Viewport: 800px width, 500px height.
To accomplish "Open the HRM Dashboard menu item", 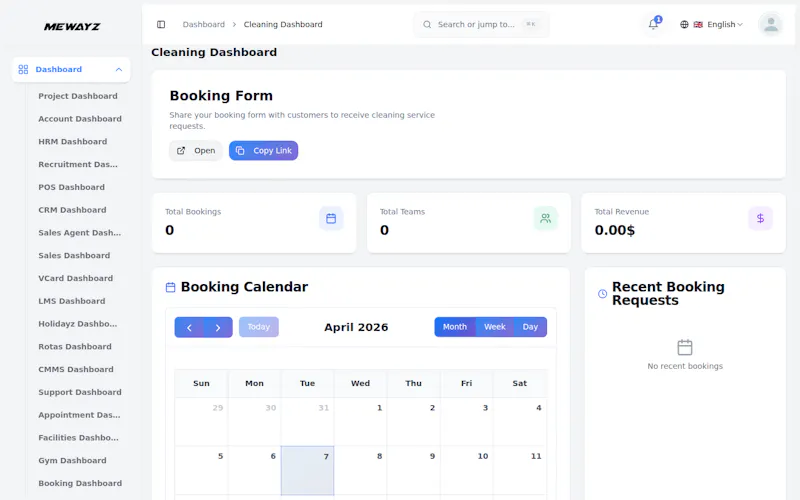I will tap(72, 141).
